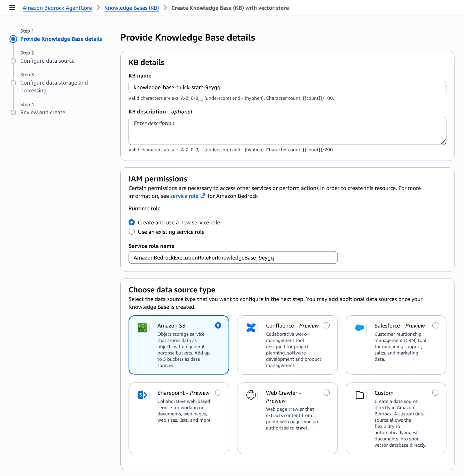Click the Step 2 step indicator circle
Screen dimensions: 464x476
[13, 61]
